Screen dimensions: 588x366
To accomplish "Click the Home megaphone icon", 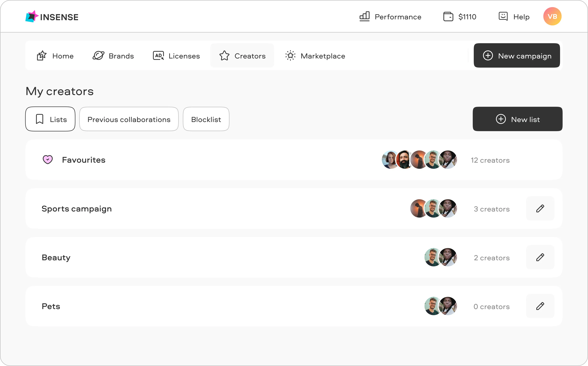I will 42,55.
